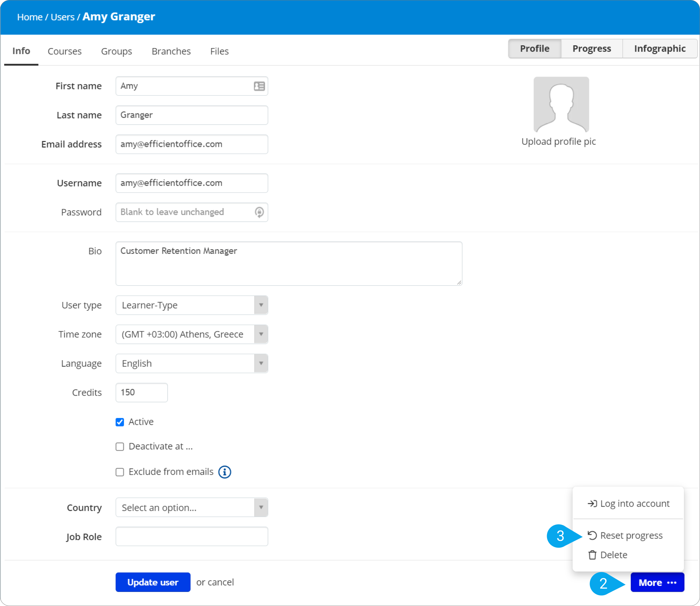700x606 pixels.
Task: Click the Upload profile pic link
Action: (x=558, y=141)
